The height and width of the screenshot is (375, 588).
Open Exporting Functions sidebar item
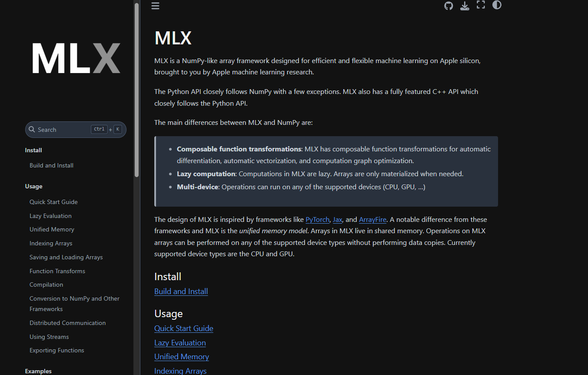(57, 350)
